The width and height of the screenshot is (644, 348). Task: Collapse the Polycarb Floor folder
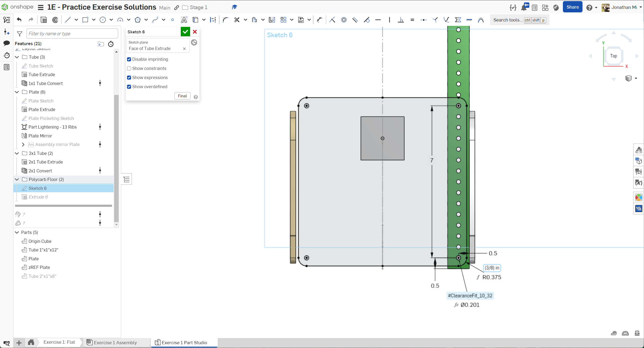tap(17, 179)
